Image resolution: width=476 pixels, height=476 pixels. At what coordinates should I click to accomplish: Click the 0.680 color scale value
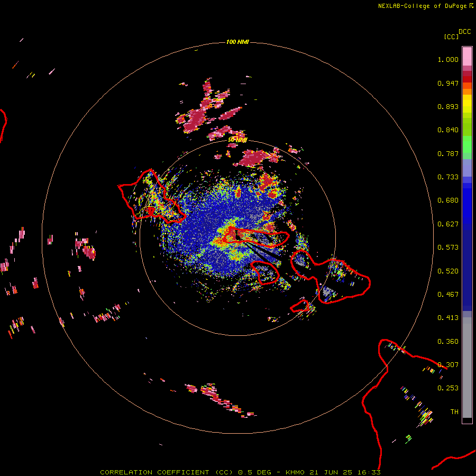tap(448, 200)
